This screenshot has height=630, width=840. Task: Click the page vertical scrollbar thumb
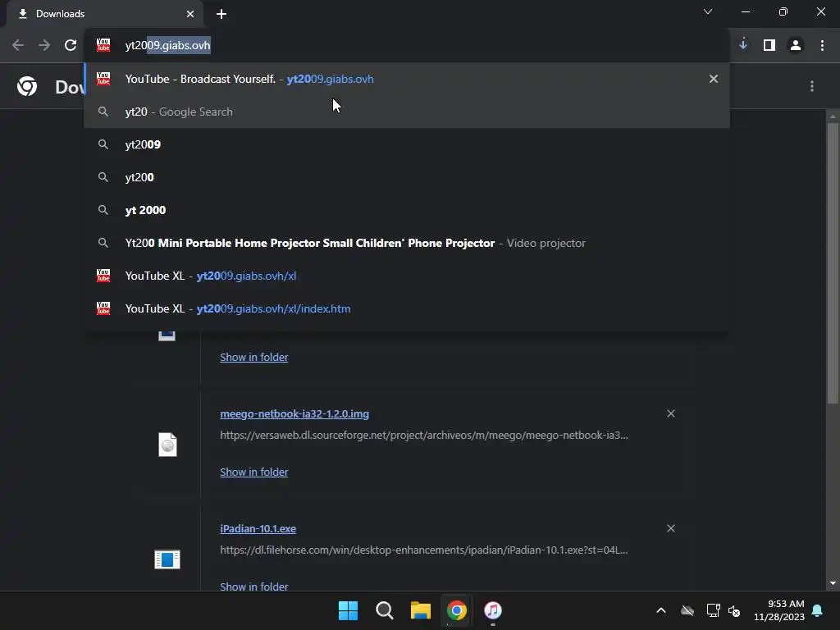pos(833,262)
